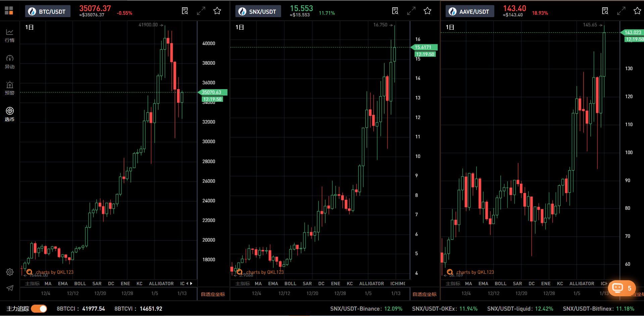This screenshot has height=316, width=644.
Task: Open the orange chat message bubble
Action: tap(621, 288)
